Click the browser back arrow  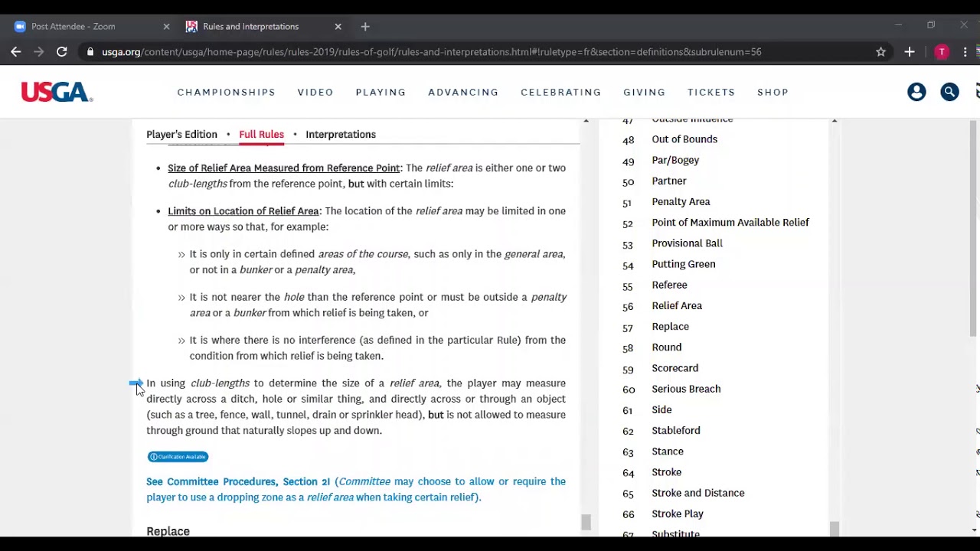click(16, 52)
